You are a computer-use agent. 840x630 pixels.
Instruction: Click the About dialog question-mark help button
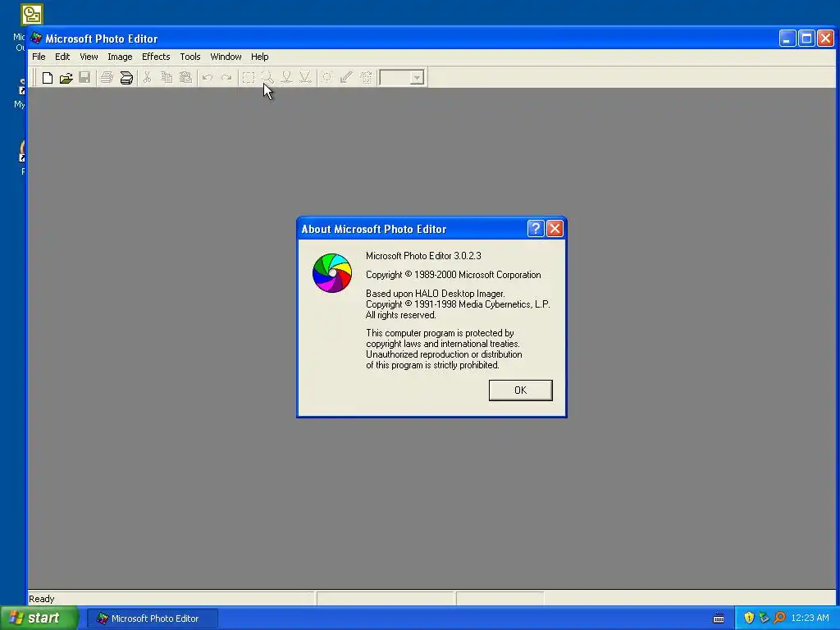(x=536, y=229)
